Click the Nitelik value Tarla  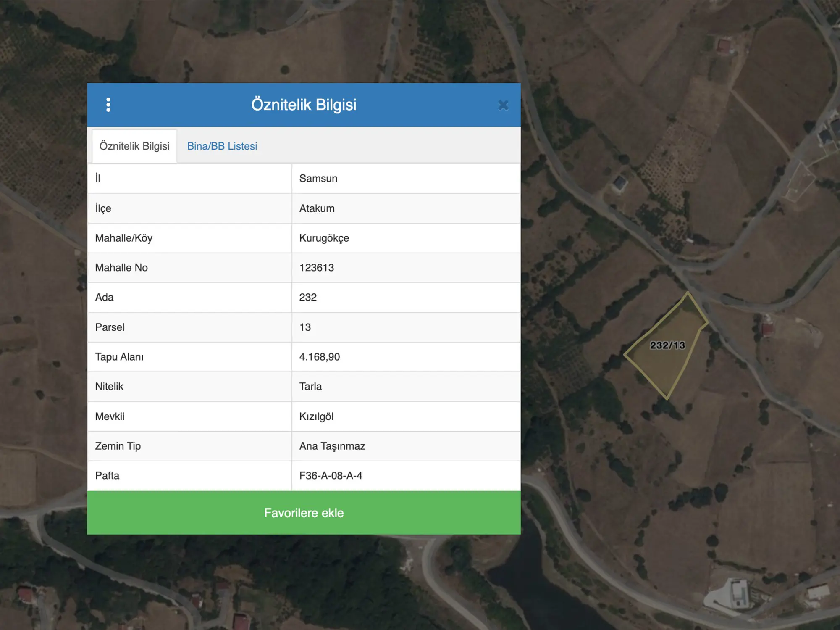pyautogui.click(x=310, y=387)
